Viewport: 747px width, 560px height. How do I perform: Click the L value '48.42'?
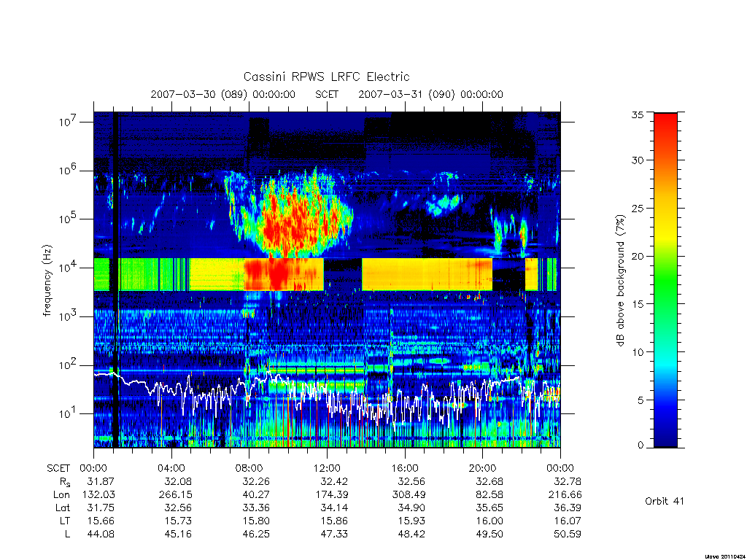[411, 534]
